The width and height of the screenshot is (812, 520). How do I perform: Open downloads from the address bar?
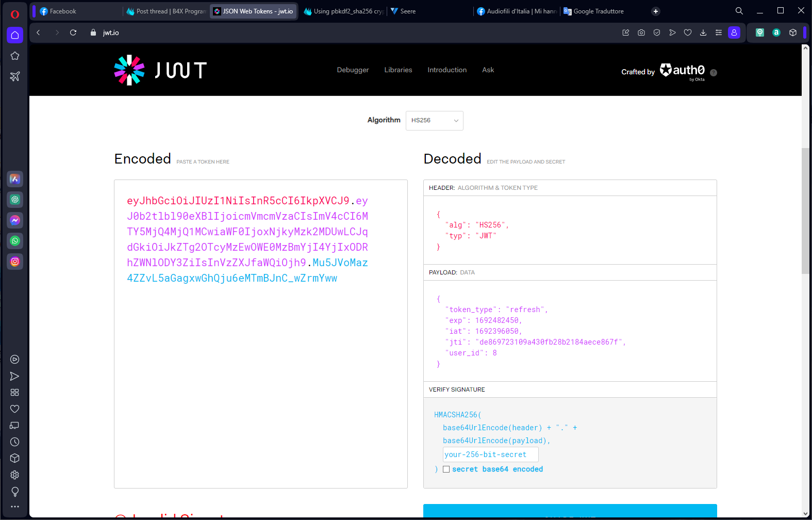(703, 32)
